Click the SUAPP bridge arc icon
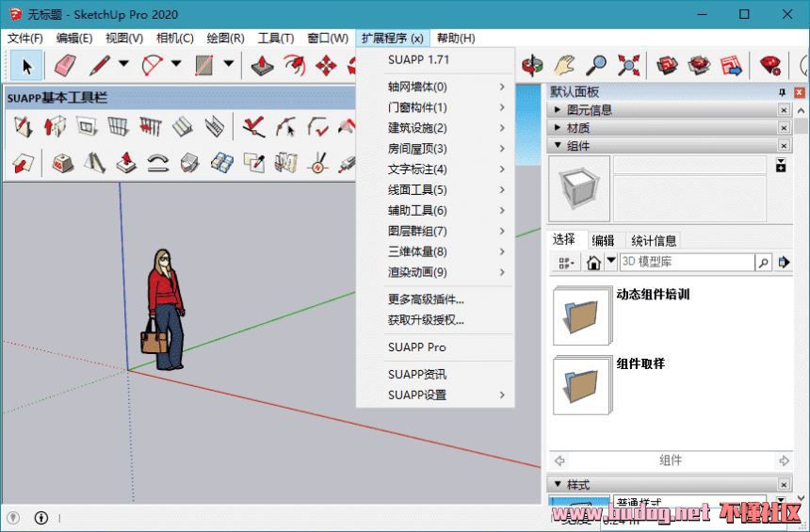This screenshot has width=810, height=532. click(157, 163)
